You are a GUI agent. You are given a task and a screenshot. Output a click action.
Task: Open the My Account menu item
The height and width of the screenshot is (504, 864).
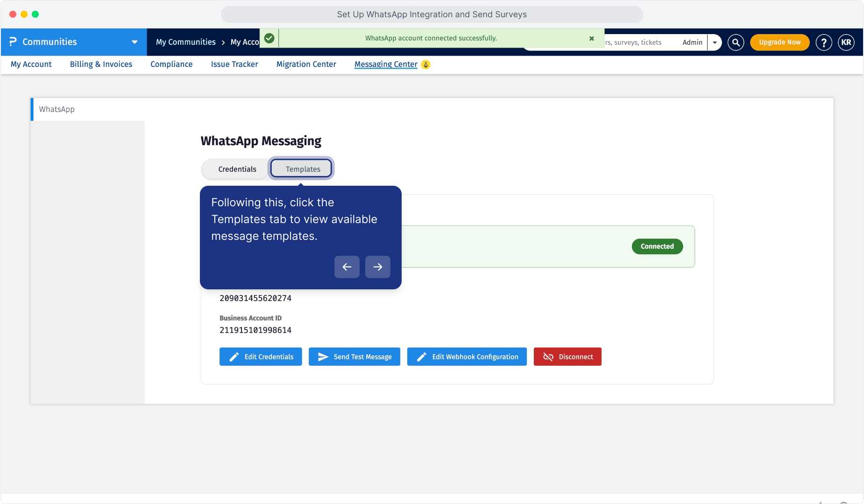tap(31, 64)
